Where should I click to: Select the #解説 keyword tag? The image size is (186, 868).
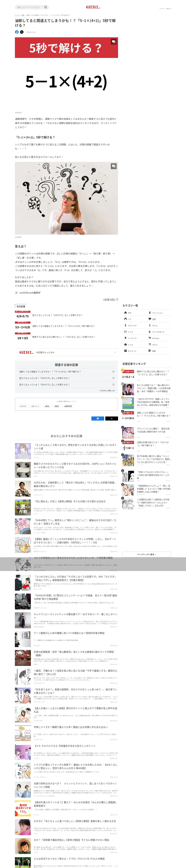[56, 406]
